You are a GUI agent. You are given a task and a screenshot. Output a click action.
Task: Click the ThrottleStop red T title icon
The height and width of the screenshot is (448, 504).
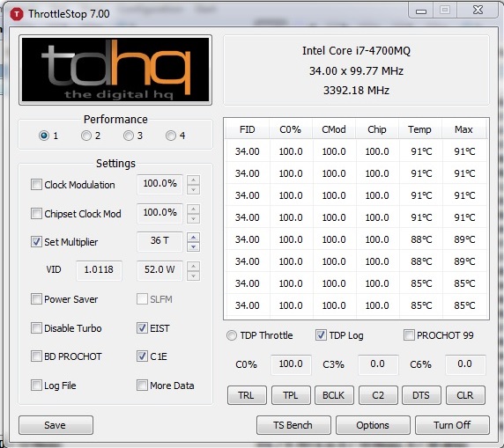tap(17, 14)
